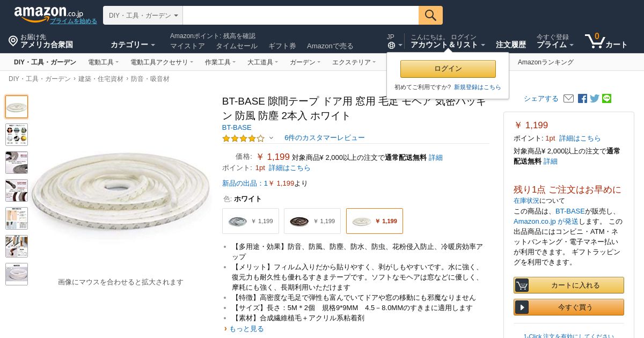Image resolution: width=644 pixels, height=338 pixels.
Task: Expand the star rating dropdown chevron
Action: coord(271,138)
